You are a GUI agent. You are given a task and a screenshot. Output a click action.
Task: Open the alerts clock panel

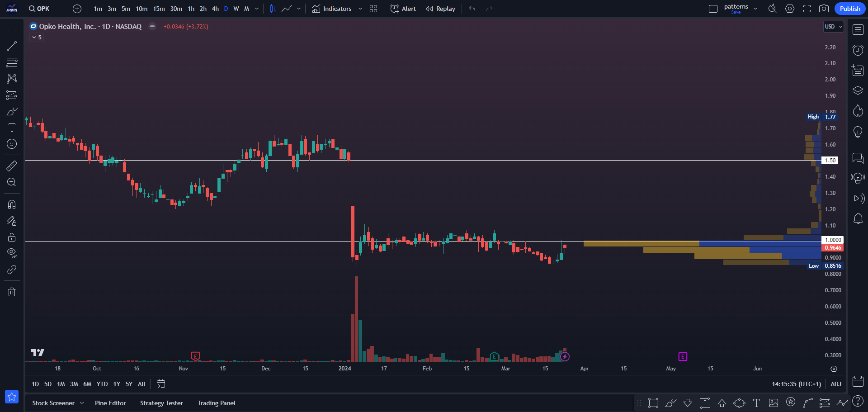[858, 50]
